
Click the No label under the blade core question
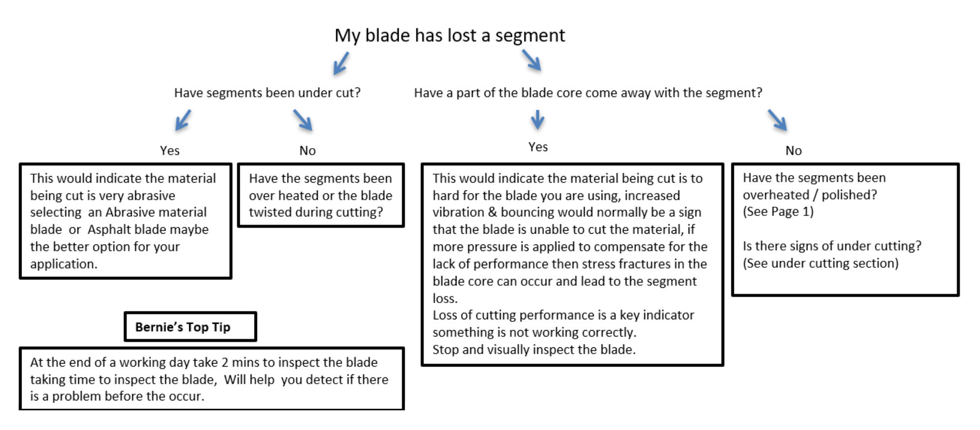point(793,151)
